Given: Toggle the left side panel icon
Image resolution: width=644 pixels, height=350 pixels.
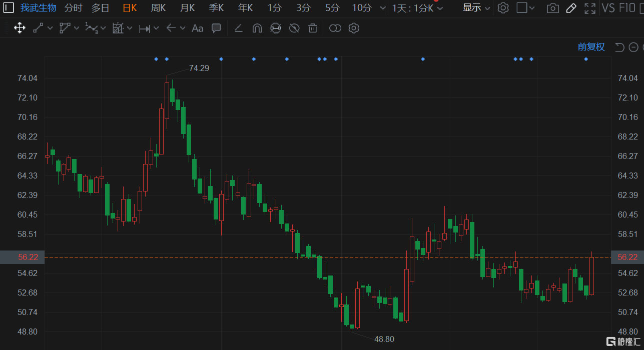Looking at the screenshot, I should 9,8.
